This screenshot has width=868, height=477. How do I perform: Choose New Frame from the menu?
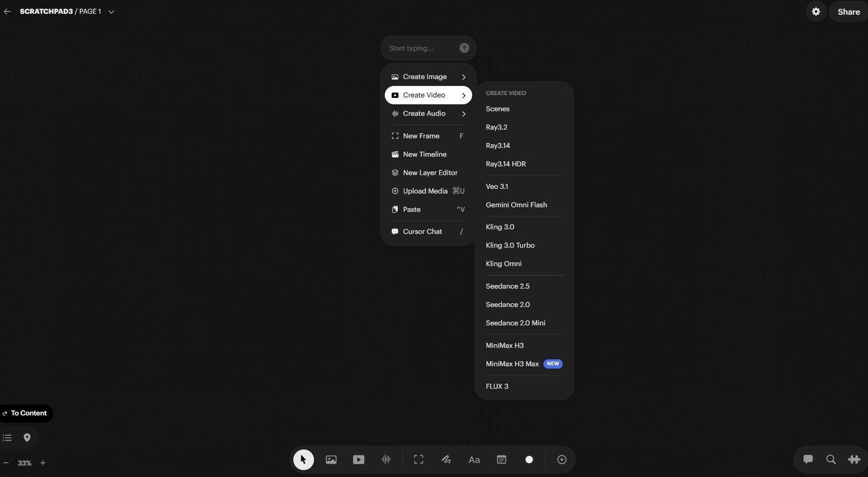428,136
